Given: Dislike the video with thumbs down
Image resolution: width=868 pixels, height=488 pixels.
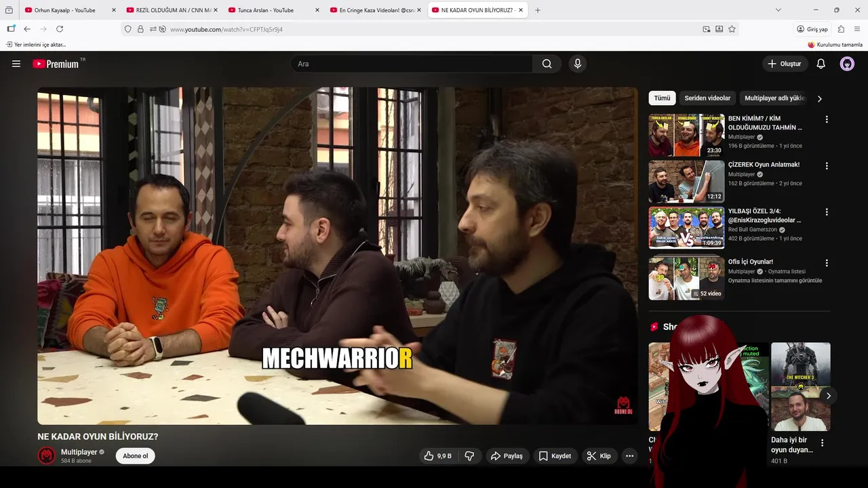Looking at the screenshot, I should coord(469,456).
